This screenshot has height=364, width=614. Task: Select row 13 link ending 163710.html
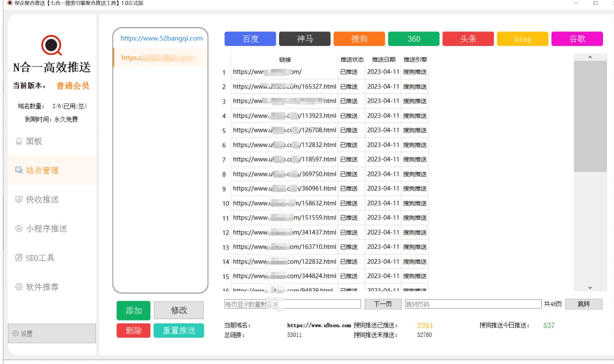284,247
